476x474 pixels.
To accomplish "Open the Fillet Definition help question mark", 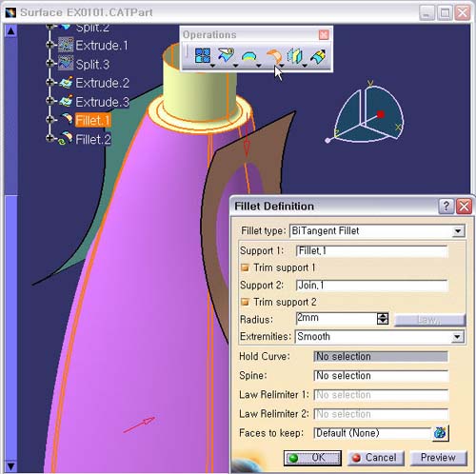I will [446, 207].
